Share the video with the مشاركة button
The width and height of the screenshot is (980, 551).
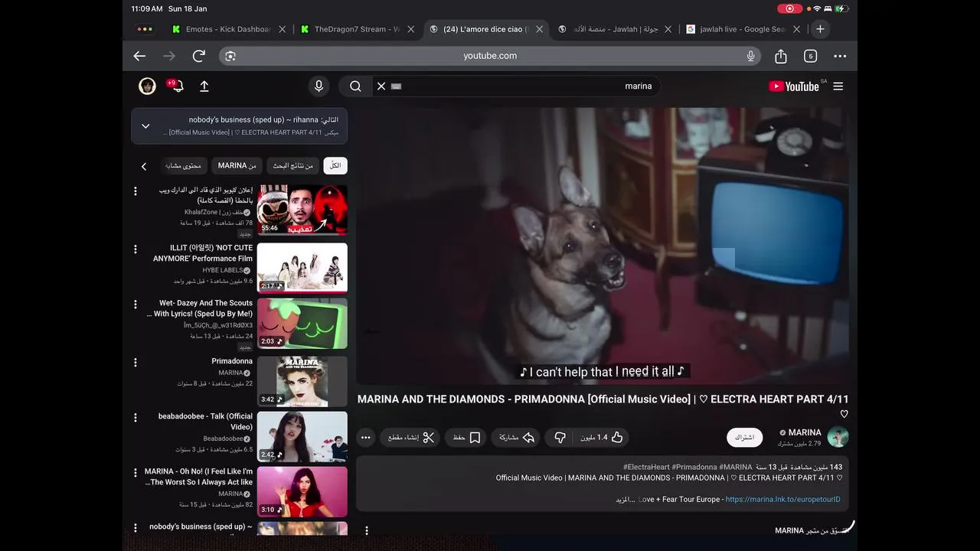coord(517,438)
